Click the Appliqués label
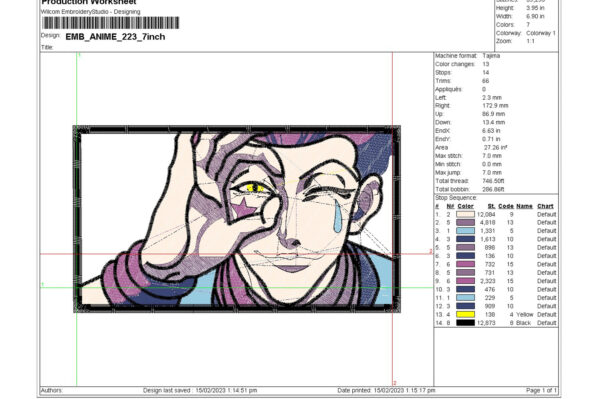 pyautogui.click(x=449, y=90)
